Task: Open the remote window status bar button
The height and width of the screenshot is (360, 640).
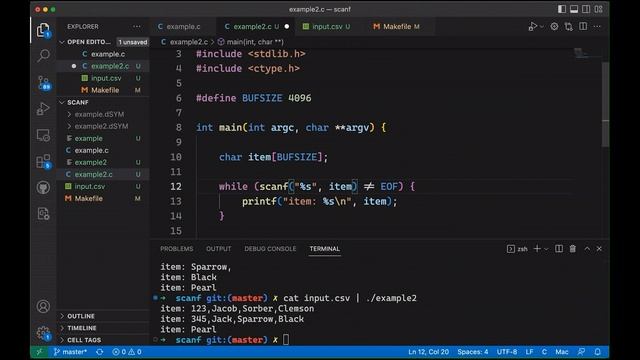Action: click(x=40, y=351)
